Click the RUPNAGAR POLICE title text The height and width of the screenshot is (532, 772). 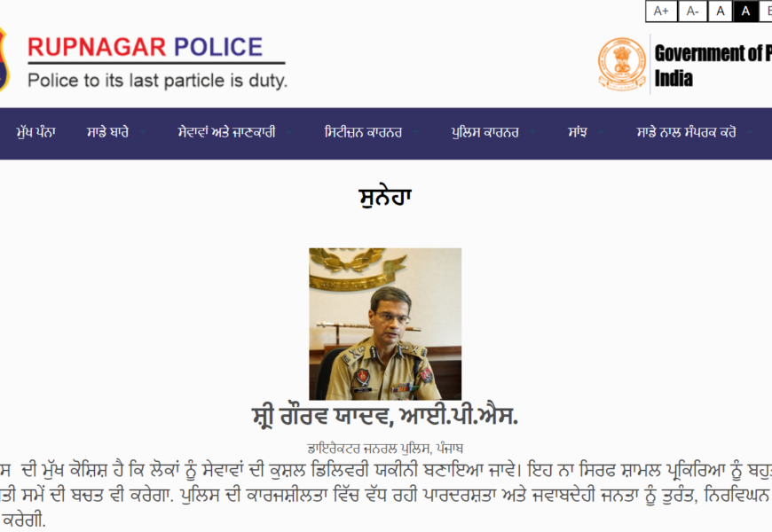point(146,47)
